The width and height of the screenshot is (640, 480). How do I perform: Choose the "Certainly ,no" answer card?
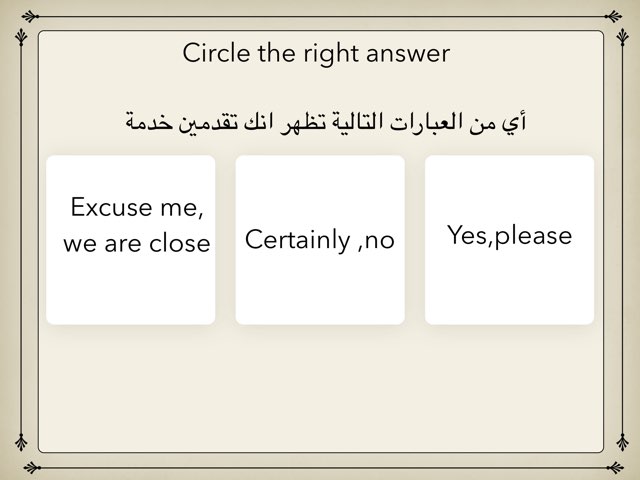tap(320, 240)
